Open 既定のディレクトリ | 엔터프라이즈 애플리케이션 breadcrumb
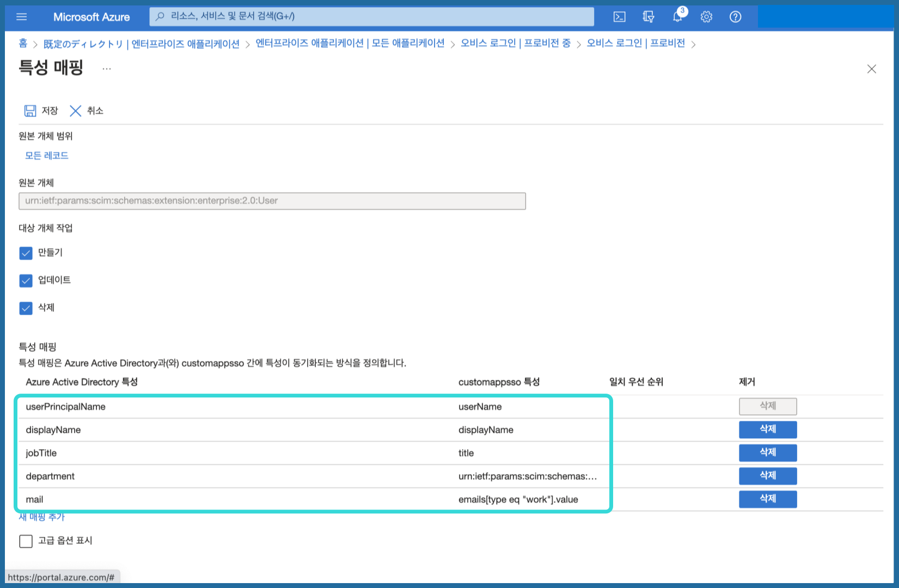Viewport: 899px width, 588px height. click(142, 44)
